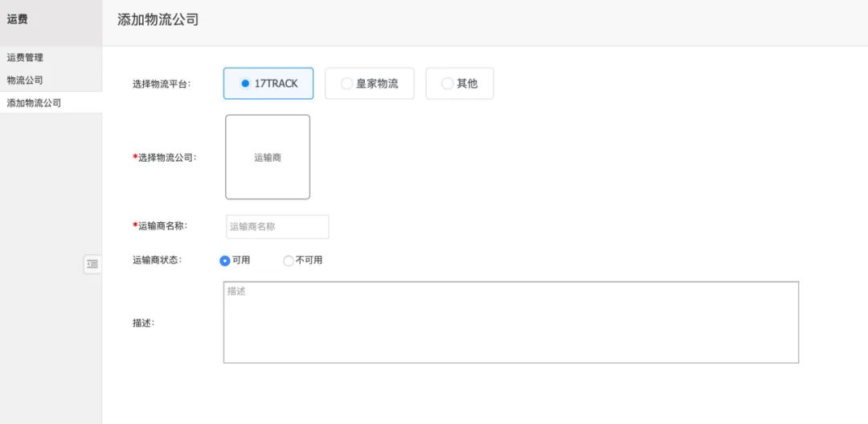Go to 物流公司 sidebar item
868x424 pixels.
tap(25, 80)
